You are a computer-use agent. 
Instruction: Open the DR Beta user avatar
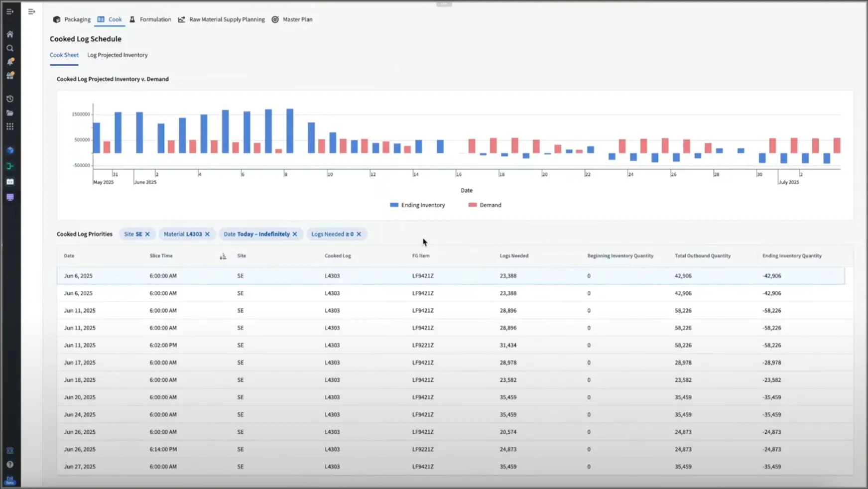(9, 480)
